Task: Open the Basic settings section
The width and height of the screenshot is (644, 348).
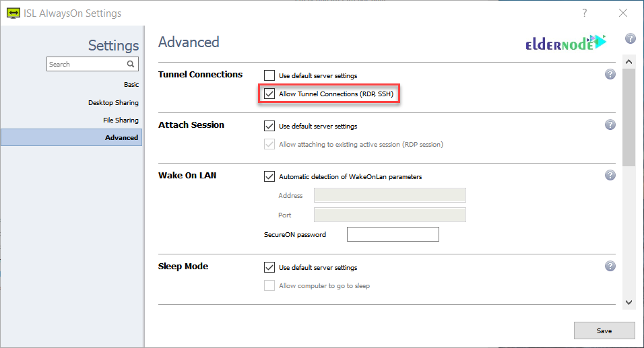Action: click(x=131, y=85)
